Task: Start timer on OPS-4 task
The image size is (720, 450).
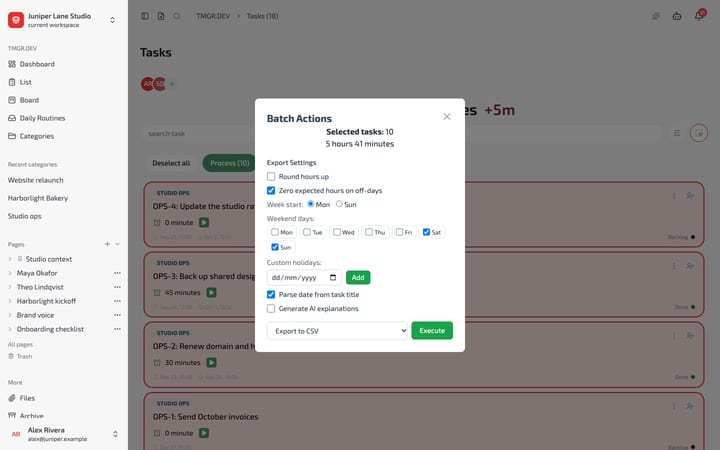Action: coord(204,222)
